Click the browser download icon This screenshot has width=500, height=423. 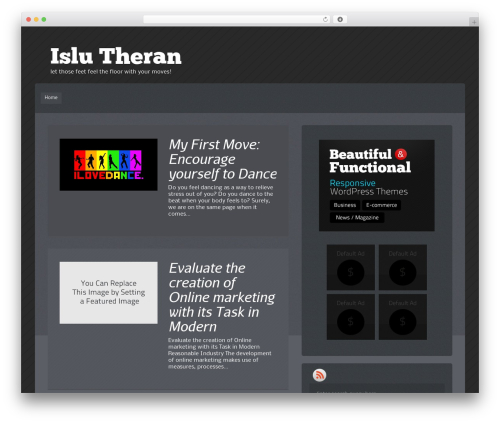(x=340, y=19)
